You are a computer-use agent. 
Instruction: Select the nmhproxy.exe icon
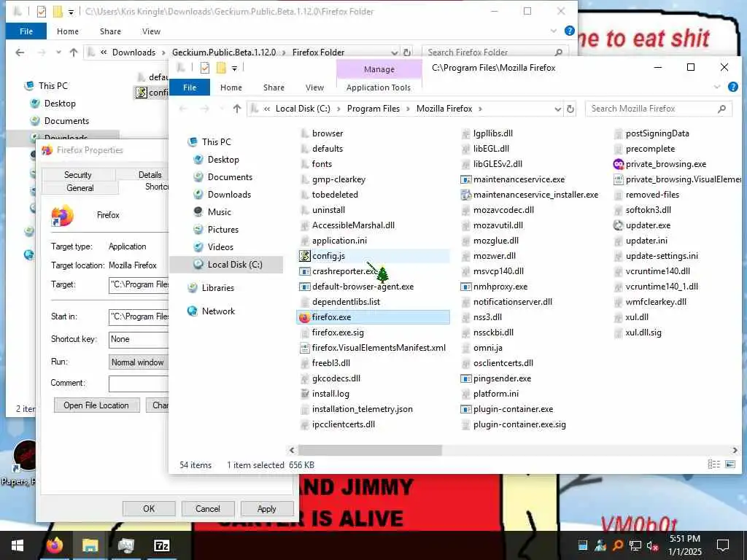[466, 287]
